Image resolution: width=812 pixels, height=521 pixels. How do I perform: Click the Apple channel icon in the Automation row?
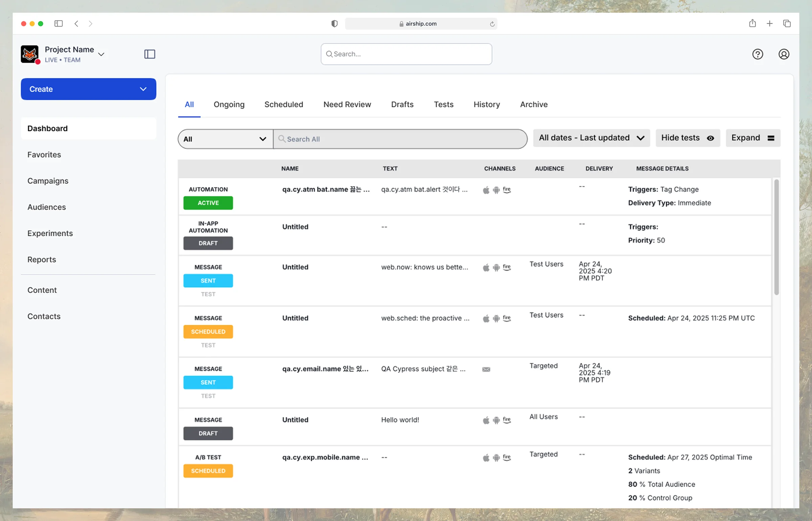click(x=486, y=190)
